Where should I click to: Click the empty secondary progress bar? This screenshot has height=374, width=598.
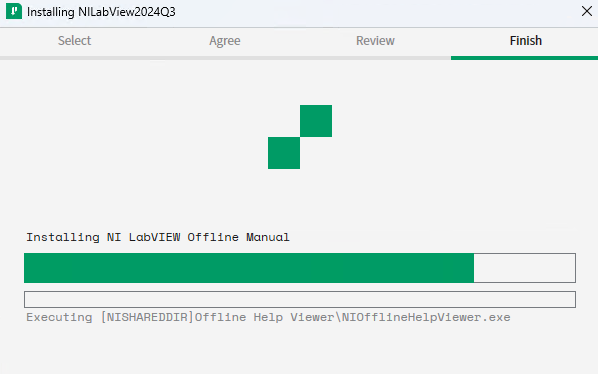coord(300,300)
